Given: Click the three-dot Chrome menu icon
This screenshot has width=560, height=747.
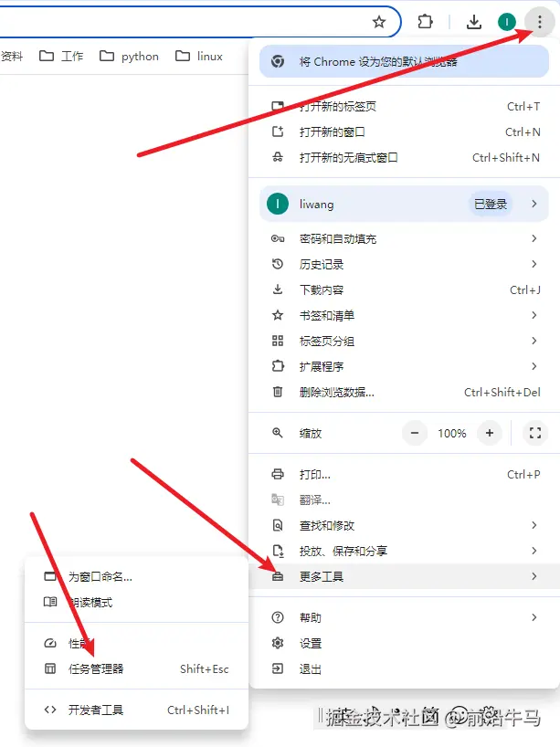Looking at the screenshot, I should point(540,21).
